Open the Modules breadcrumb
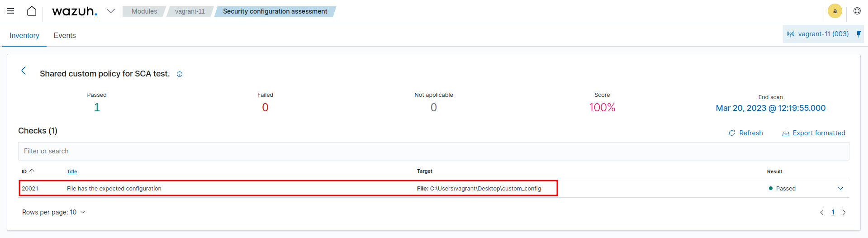Screen dimensions: 868x238 (144, 11)
